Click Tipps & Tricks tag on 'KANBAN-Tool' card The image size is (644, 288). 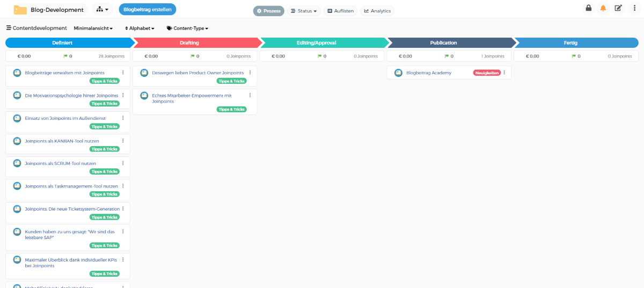click(104, 149)
